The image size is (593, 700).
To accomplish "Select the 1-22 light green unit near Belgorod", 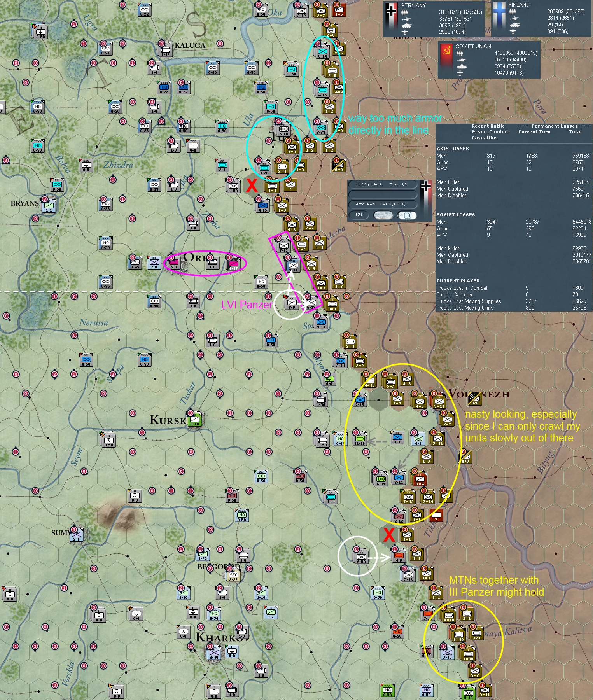I will (203, 553).
